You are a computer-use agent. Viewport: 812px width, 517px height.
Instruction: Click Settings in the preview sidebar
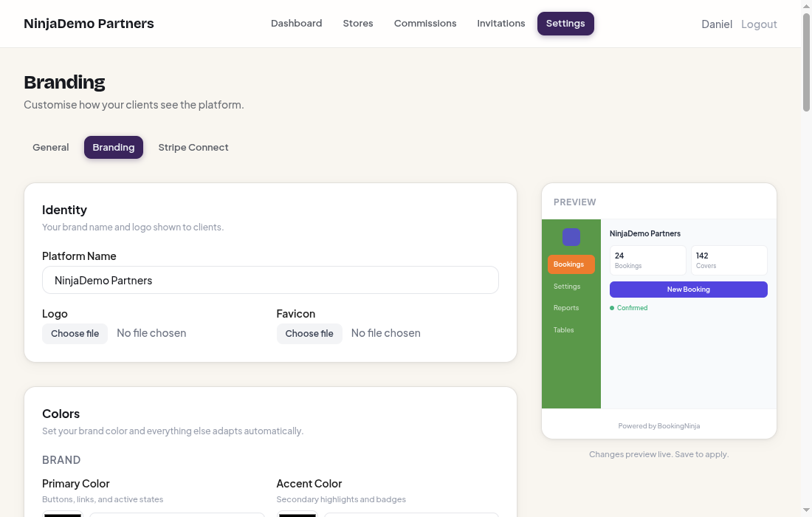point(567,287)
